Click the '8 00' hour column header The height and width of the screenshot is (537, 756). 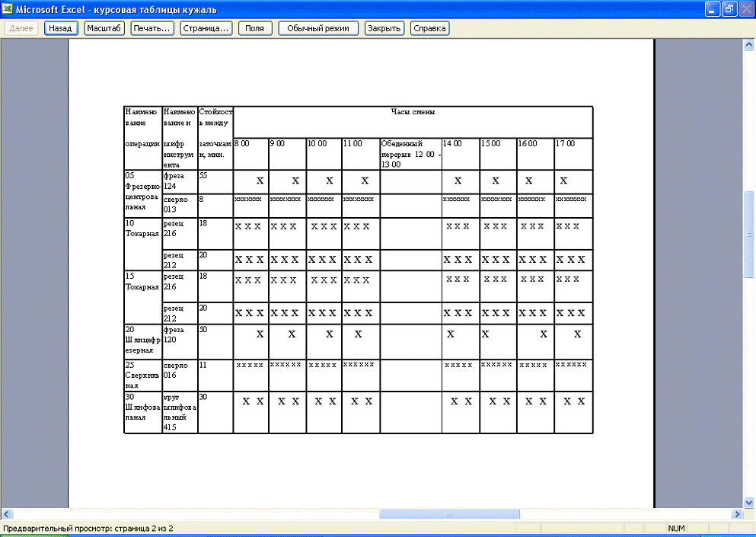(x=250, y=154)
